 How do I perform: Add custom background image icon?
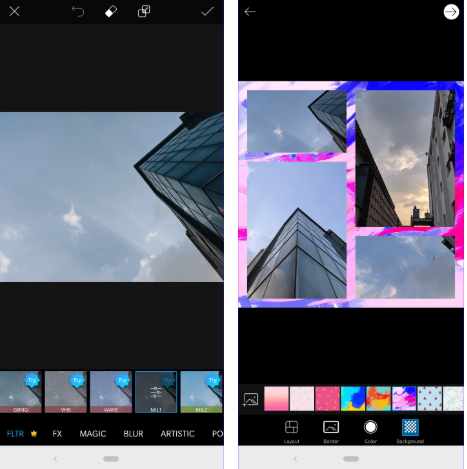click(x=251, y=399)
